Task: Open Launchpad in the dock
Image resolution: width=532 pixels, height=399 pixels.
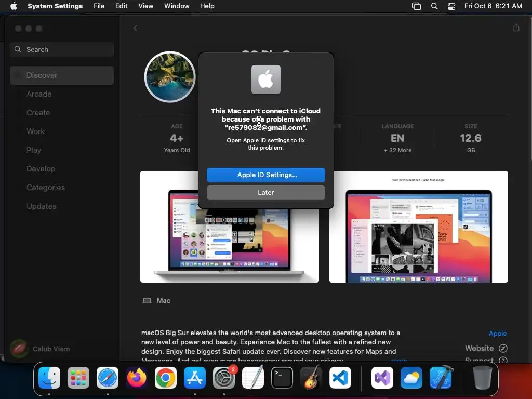Action: [78, 378]
